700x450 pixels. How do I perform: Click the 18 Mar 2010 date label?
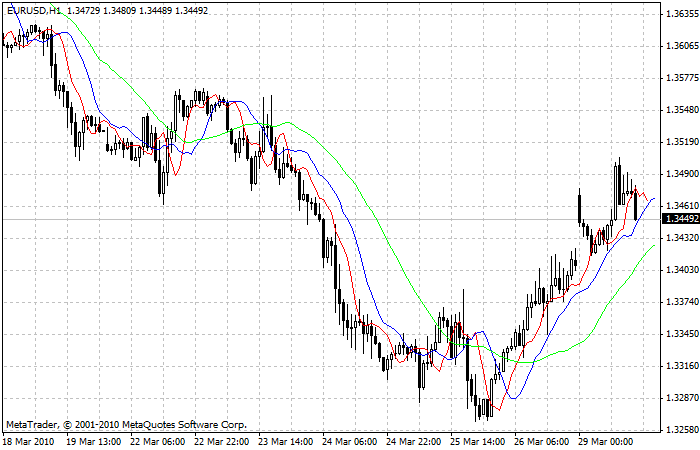click(27, 441)
